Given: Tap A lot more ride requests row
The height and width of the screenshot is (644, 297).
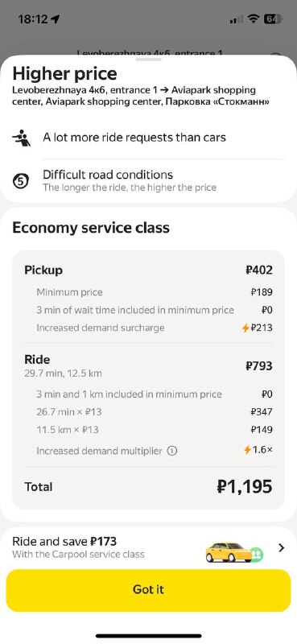Looking at the screenshot, I should (x=148, y=137).
